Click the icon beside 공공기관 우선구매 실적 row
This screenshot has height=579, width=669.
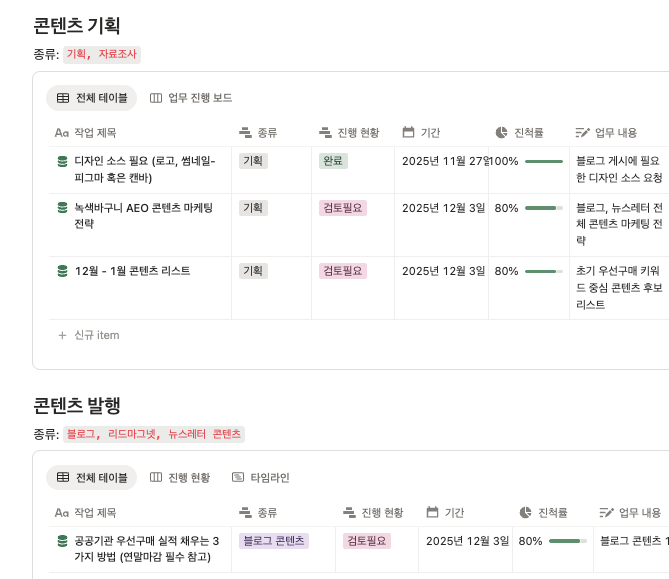coord(62,541)
